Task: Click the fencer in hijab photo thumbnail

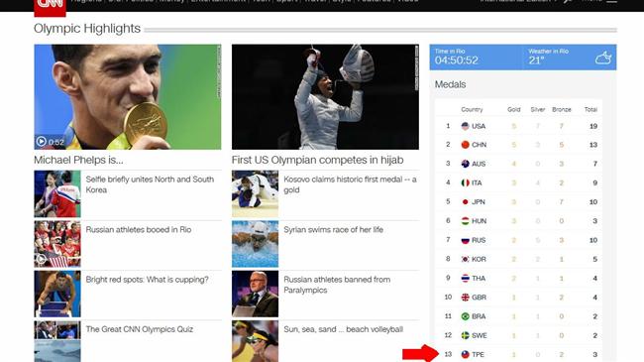Action: coord(325,96)
